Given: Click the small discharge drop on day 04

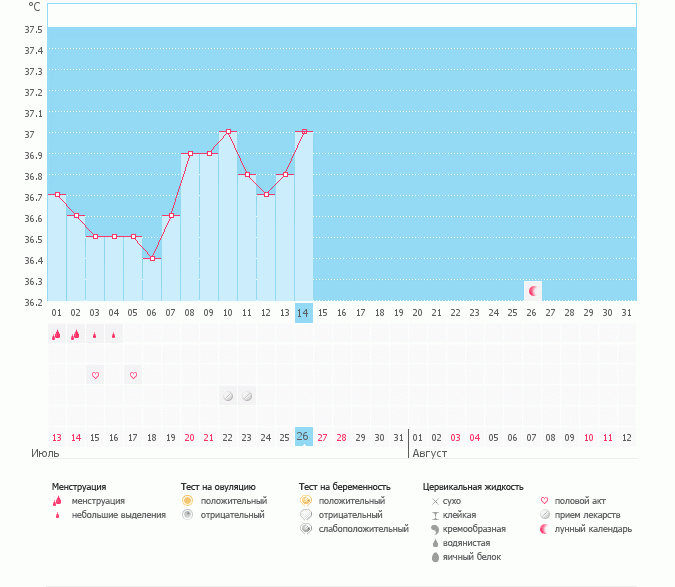Looking at the screenshot, I should tap(114, 336).
